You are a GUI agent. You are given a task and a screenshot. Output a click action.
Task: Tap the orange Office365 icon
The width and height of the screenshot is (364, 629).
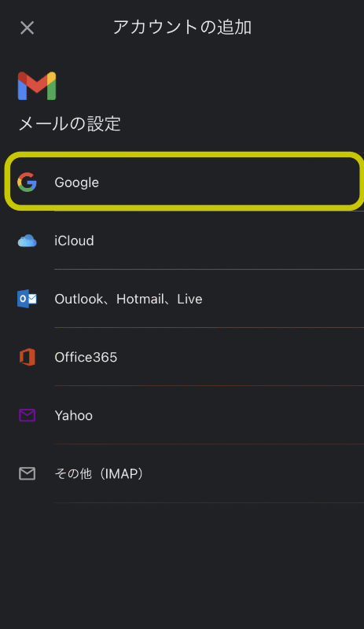(28, 357)
